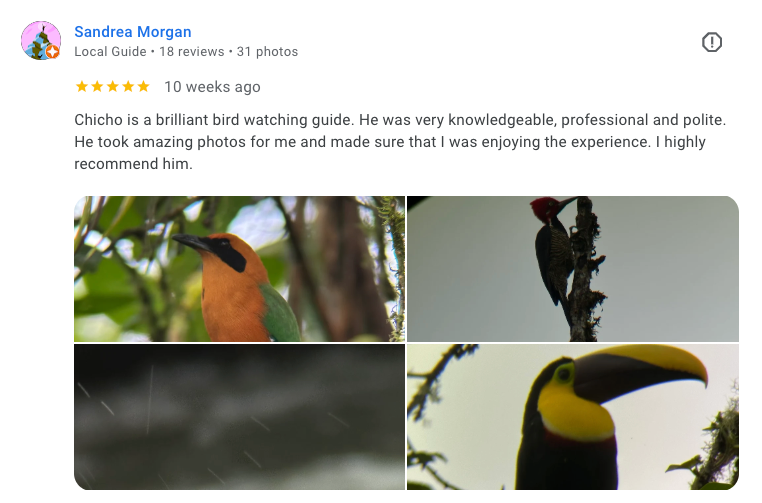
Task: Click the "31 photos" text
Action: pos(267,52)
